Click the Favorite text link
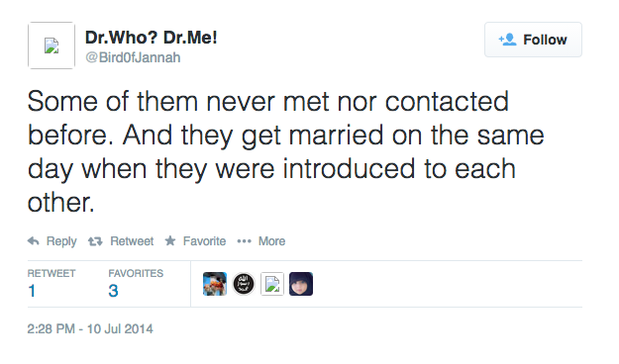Screen dimensions: 619x364 pos(204,241)
